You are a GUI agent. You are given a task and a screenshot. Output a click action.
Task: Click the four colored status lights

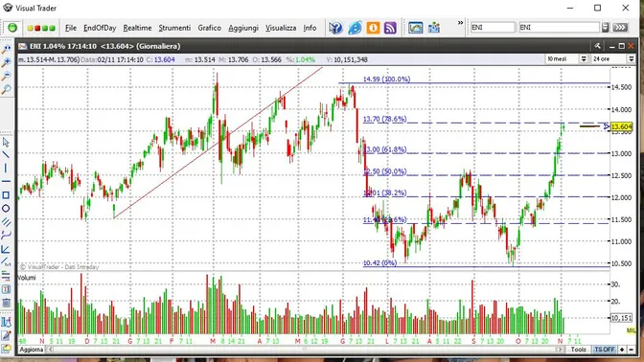coord(41,28)
